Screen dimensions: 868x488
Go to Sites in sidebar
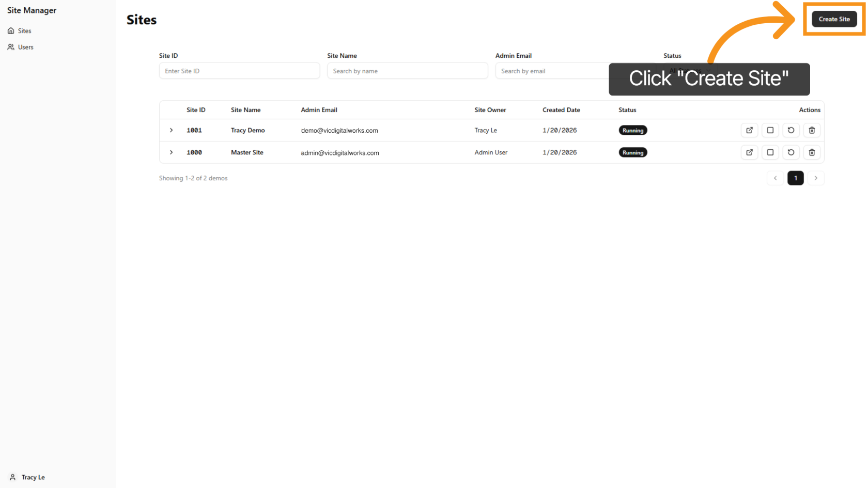tap(24, 31)
